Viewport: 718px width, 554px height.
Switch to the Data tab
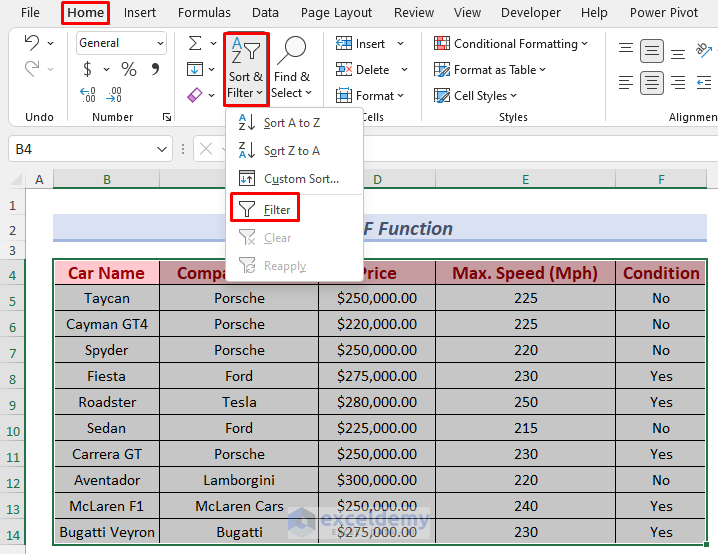(x=265, y=12)
